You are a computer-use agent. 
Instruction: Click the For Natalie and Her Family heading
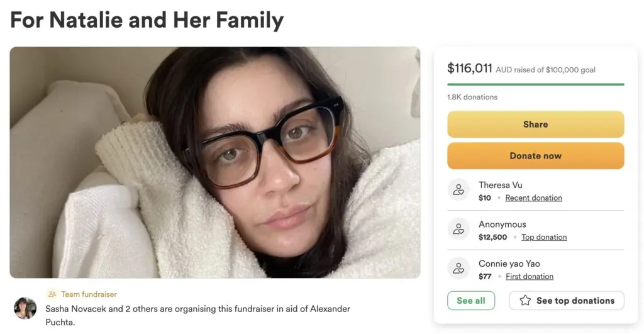pyautogui.click(x=147, y=20)
